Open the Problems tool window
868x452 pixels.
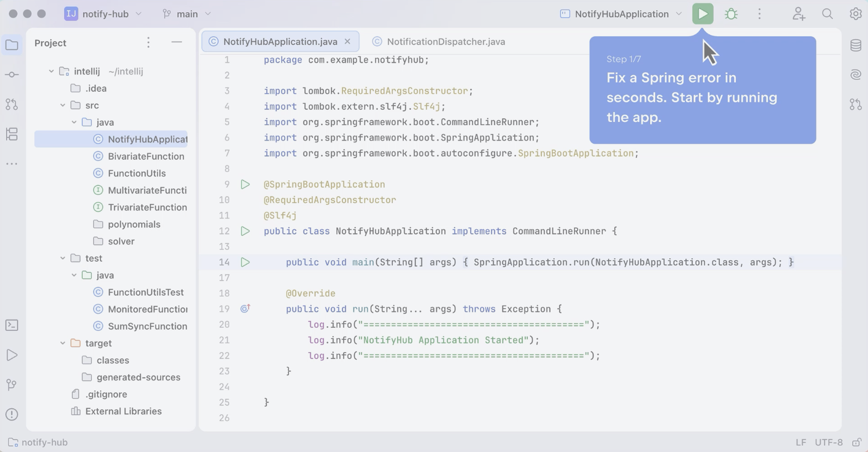tap(12, 414)
